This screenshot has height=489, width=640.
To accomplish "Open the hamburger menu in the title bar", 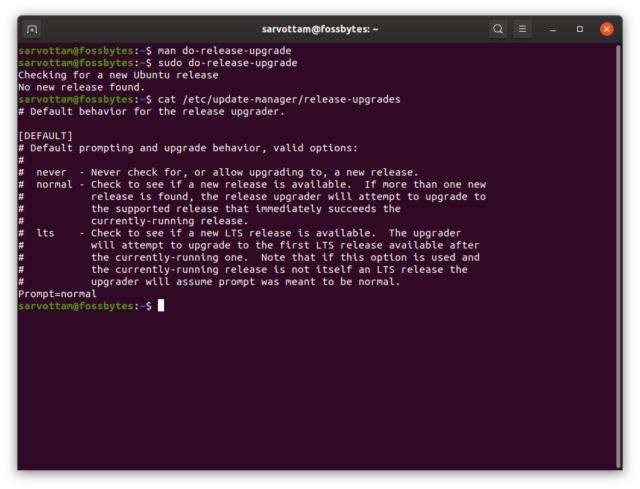I will click(522, 29).
